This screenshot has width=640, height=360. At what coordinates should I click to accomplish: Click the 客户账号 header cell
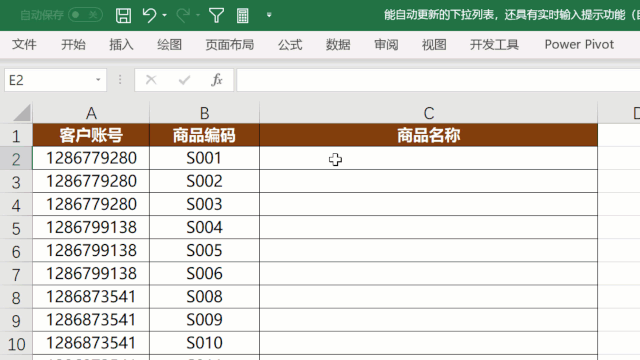91,135
